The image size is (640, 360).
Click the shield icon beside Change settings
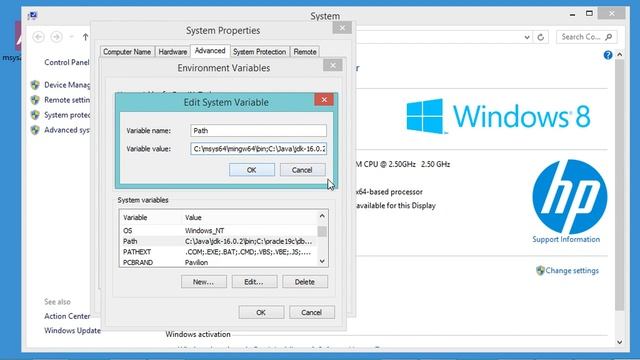tap(540, 271)
